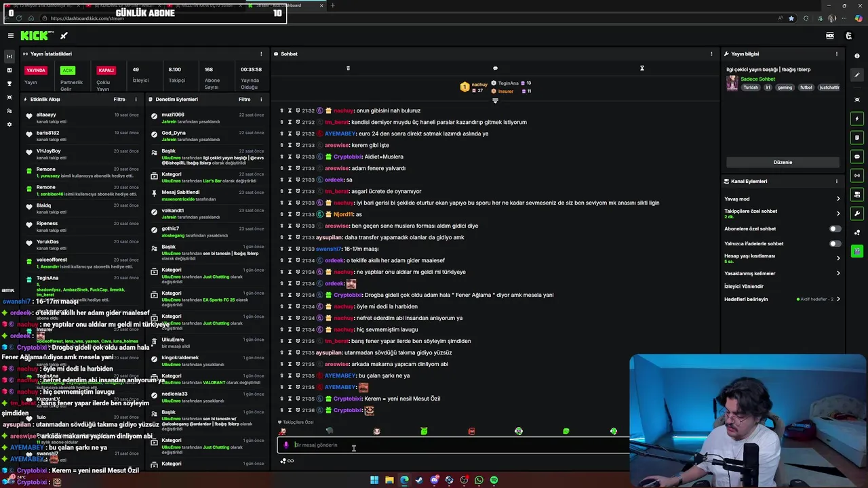Open Filtre in Etkinlik Akışı panel
The width and height of the screenshot is (868, 488).
[119, 99]
